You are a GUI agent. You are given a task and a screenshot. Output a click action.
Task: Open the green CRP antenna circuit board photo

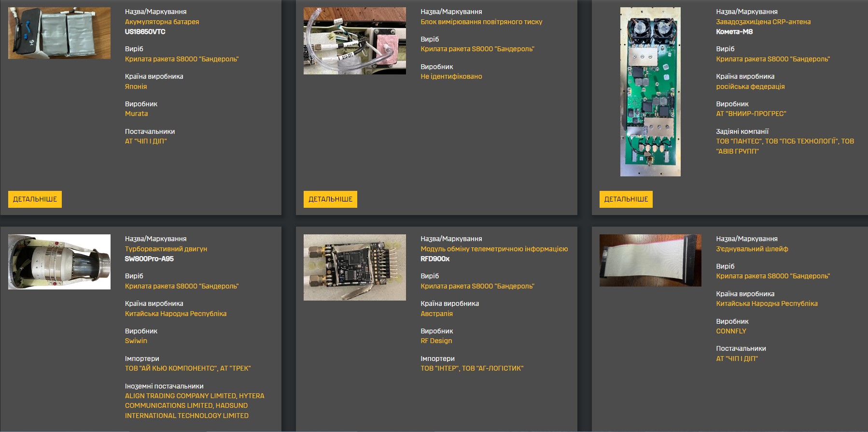coord(650,92)
